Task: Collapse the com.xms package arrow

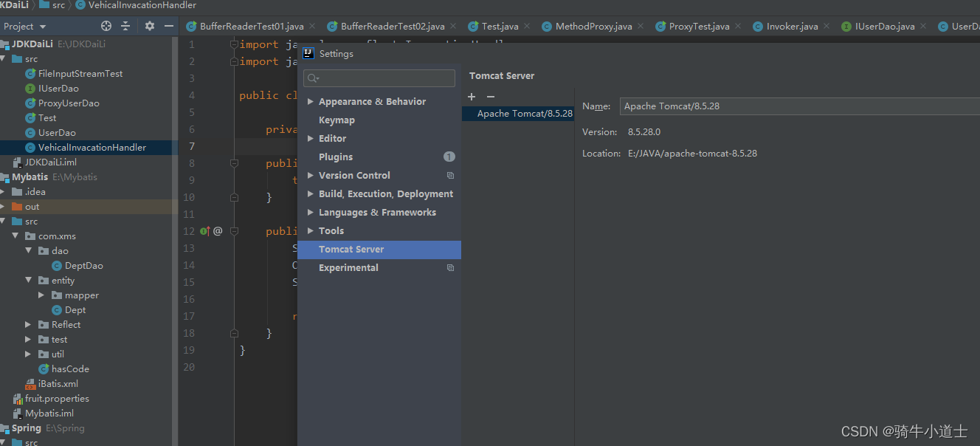Action: tap(16, 236)
